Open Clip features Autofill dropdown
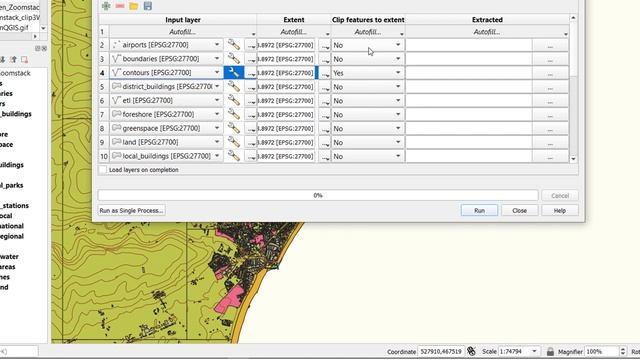640x360 pixels. pyautogui.click(x=368, y=32)
